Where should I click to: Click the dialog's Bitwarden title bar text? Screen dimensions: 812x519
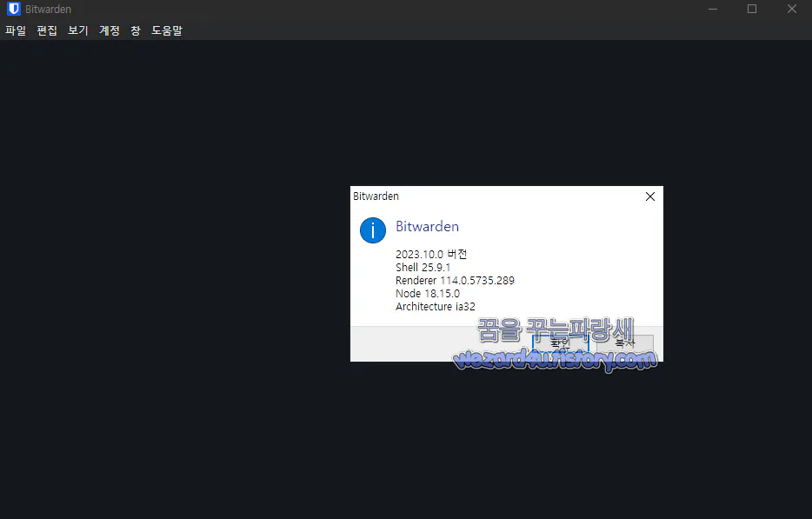(x=376, y=196)
